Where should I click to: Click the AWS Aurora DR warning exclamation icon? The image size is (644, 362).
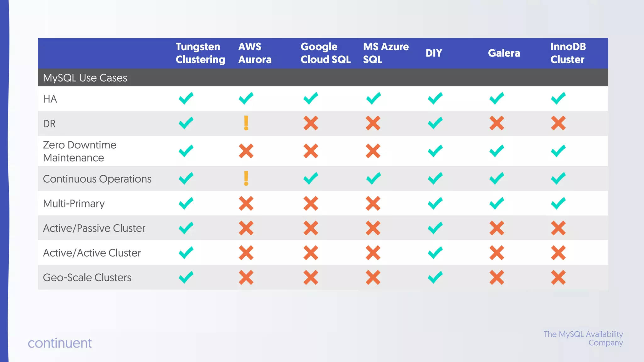tap(246, 123)
